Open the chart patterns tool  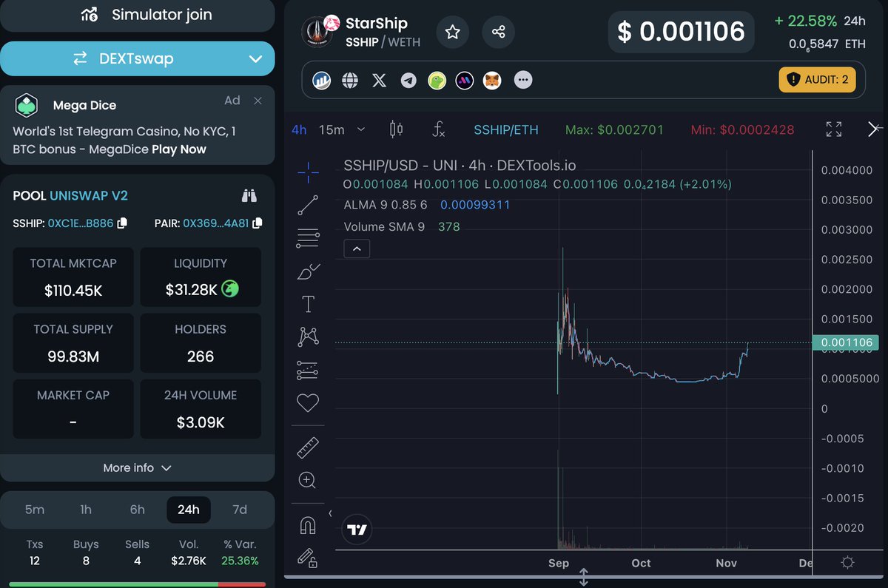[308, 337]
